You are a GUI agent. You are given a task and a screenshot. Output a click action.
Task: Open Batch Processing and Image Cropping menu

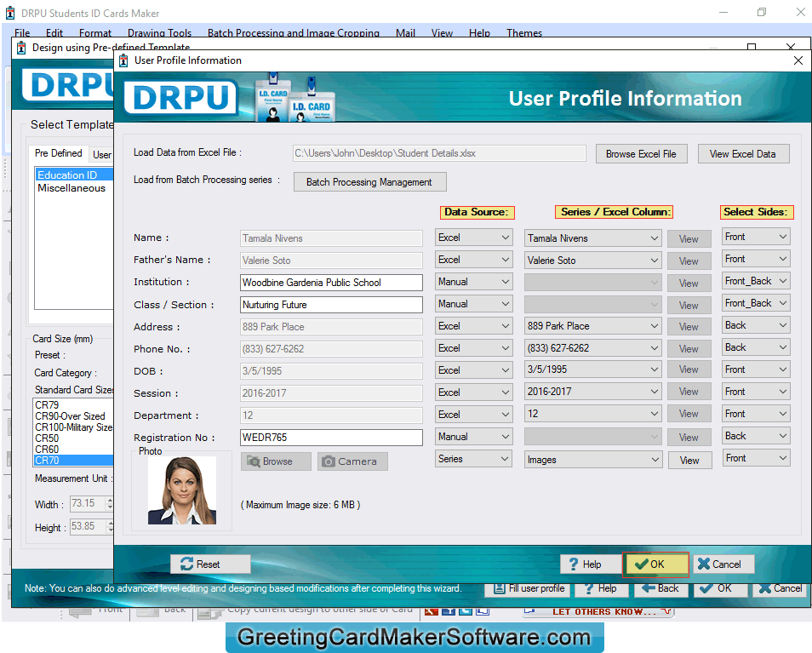pyautogui.click(x=294, y=32)
